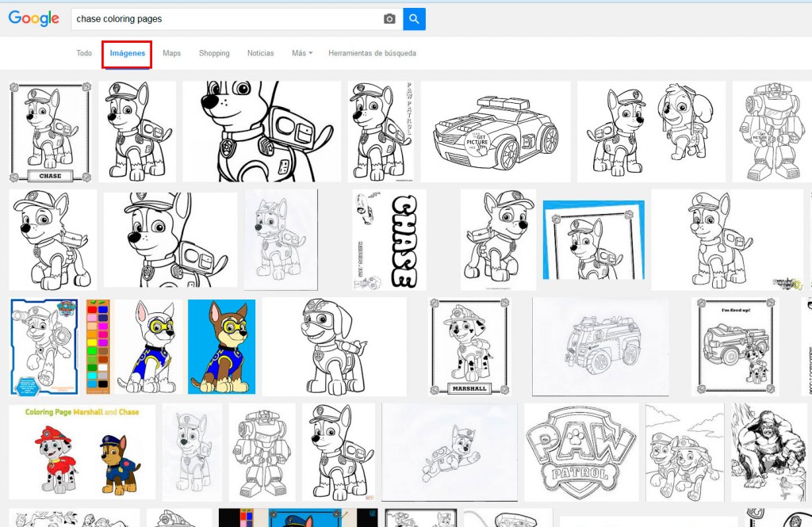The width and height of the screenshot is (812, 527).
Task: Select the police car coloring page thumbnail
Action: 496,132
